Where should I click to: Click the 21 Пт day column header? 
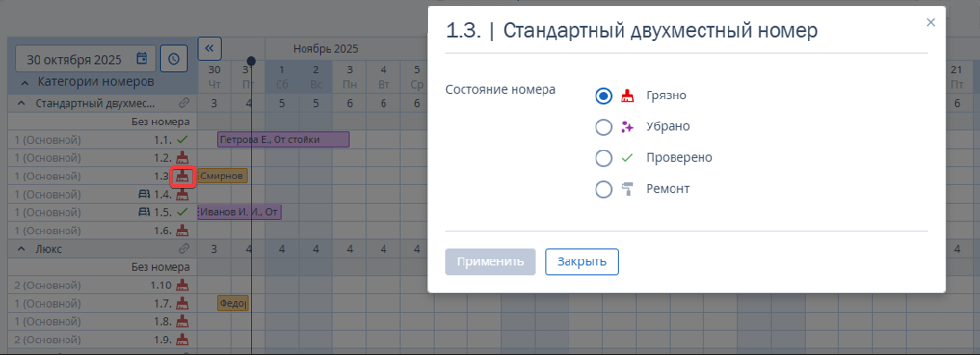[x=956, y=76]
